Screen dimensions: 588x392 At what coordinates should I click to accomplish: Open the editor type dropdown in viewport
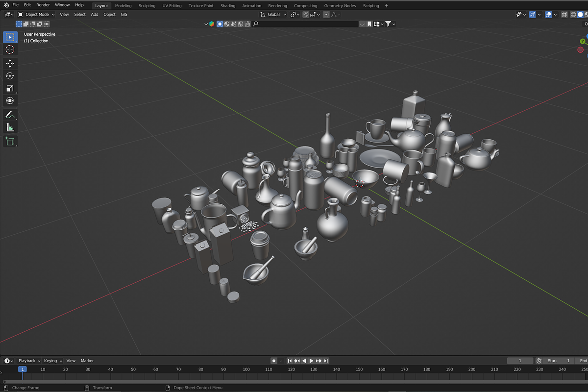click(9, 15)
